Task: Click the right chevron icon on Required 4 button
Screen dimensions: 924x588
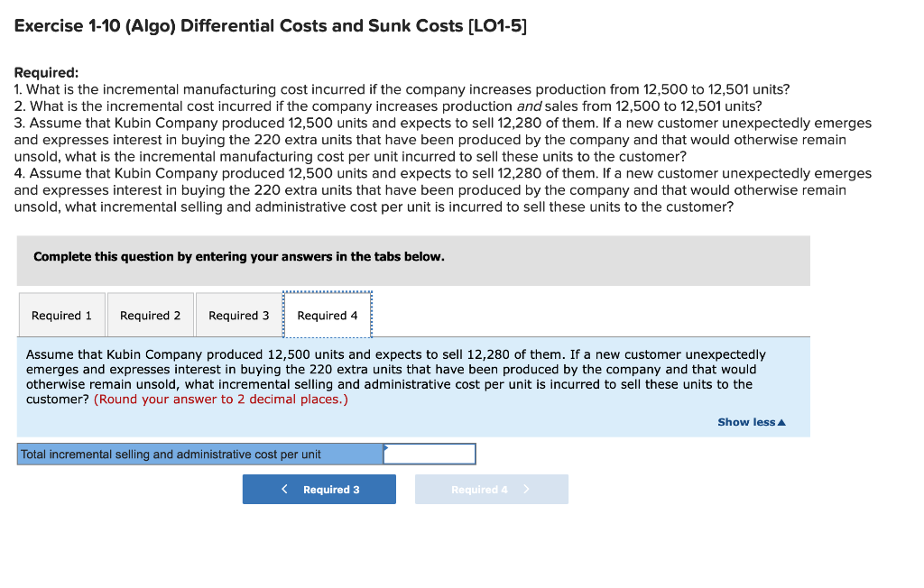Action: point(527,489)
